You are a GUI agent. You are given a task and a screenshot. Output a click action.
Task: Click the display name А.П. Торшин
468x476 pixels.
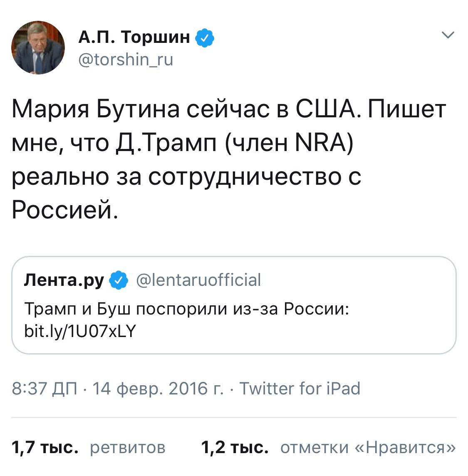point(134,37)
